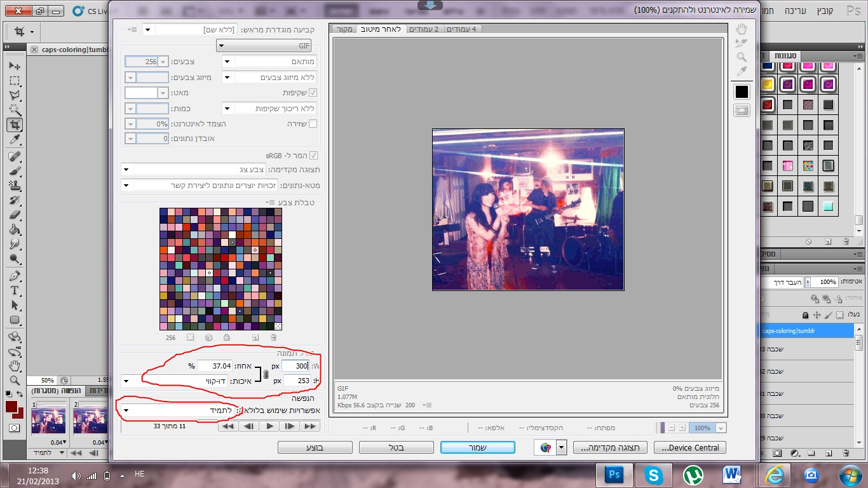Image resolution: width=868 pixels, height=488 pixels.
Task: Click the תצוגה מקדימה preview button
Action: coord(610,447)
